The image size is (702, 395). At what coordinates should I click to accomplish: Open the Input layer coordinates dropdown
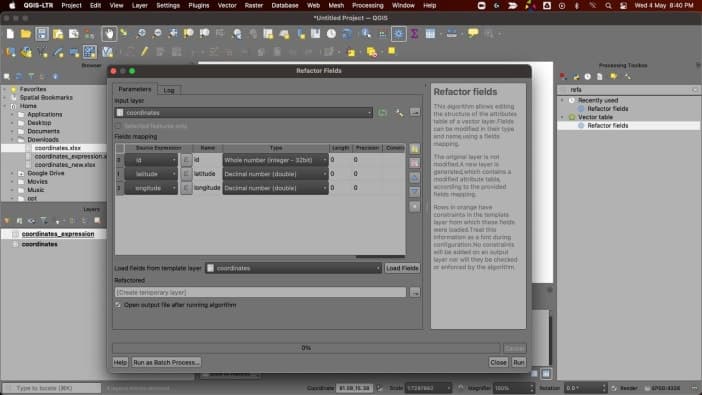coord(244,113)
